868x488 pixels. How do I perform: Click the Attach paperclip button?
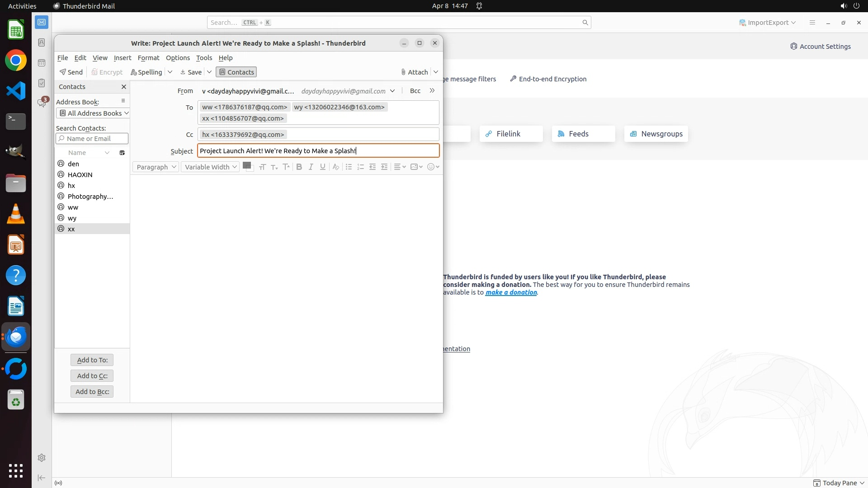tap(414, 72)
